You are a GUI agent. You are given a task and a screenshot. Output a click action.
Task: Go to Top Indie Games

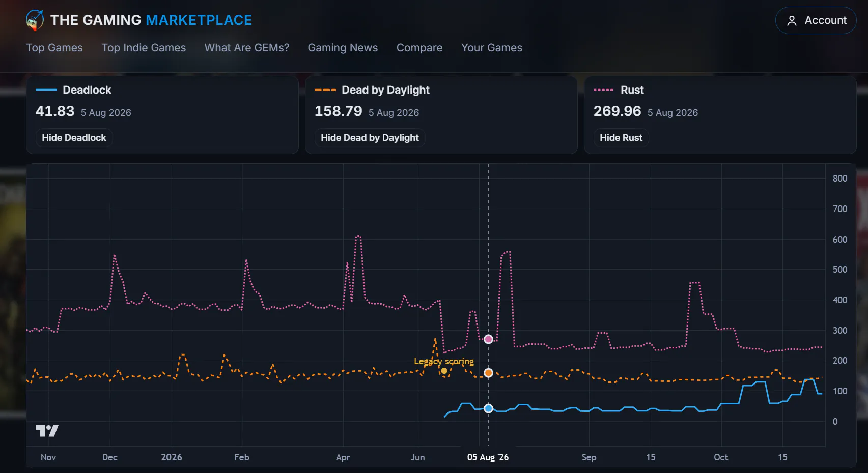(144, 48)
